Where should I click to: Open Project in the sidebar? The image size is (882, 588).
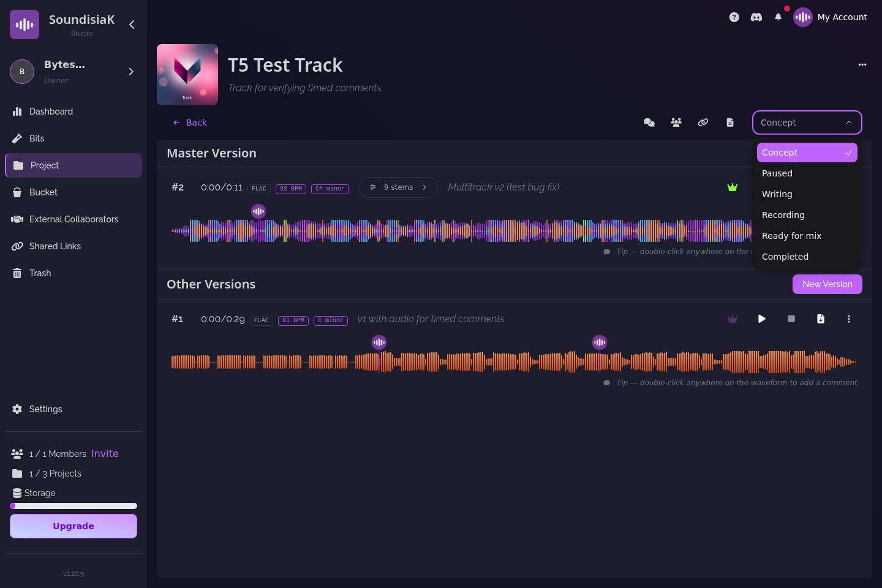pyautogui.click(x=73, y=165)
